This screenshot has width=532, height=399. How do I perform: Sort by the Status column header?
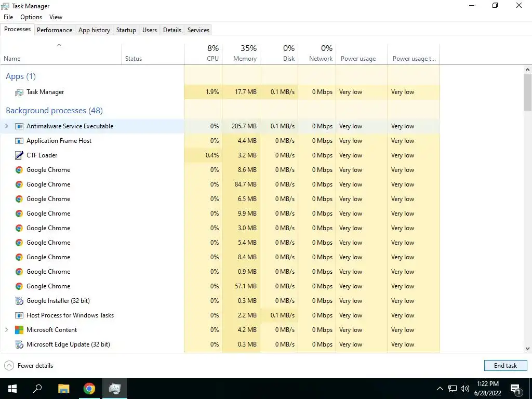tap(153, 54)
